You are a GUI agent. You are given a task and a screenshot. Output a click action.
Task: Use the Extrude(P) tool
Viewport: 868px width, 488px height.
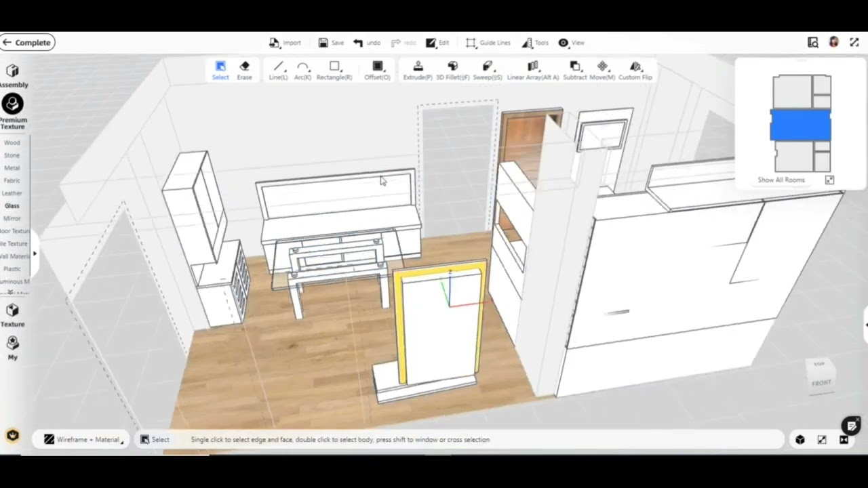point(418,70)
